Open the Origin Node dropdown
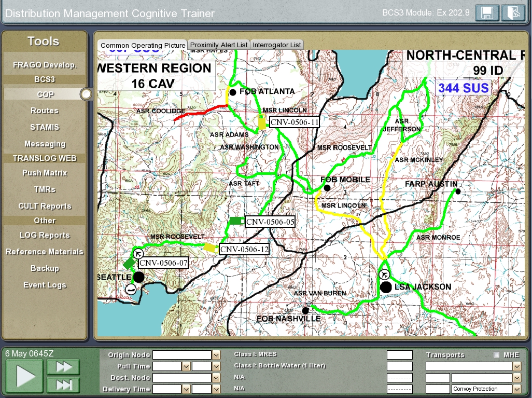This screenshot has width=532, height=398. 216,355
